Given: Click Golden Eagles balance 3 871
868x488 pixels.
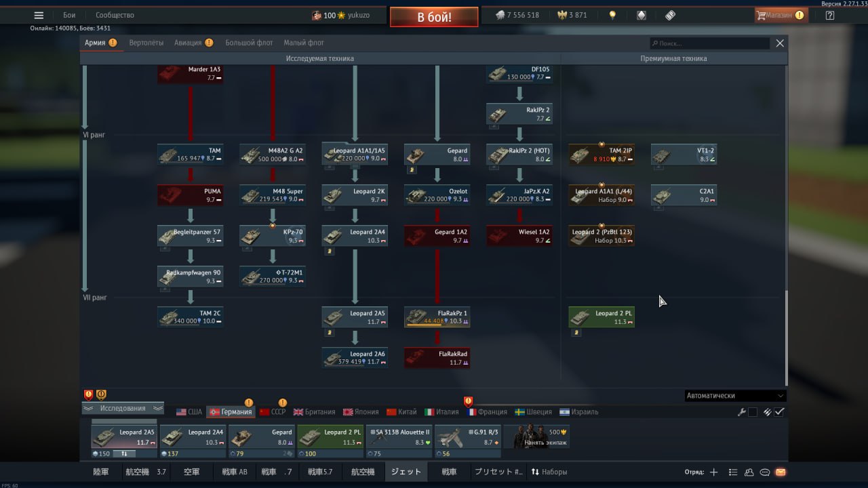Looking at the screenshot, I should pyautogui.click(x=572, y=15).
